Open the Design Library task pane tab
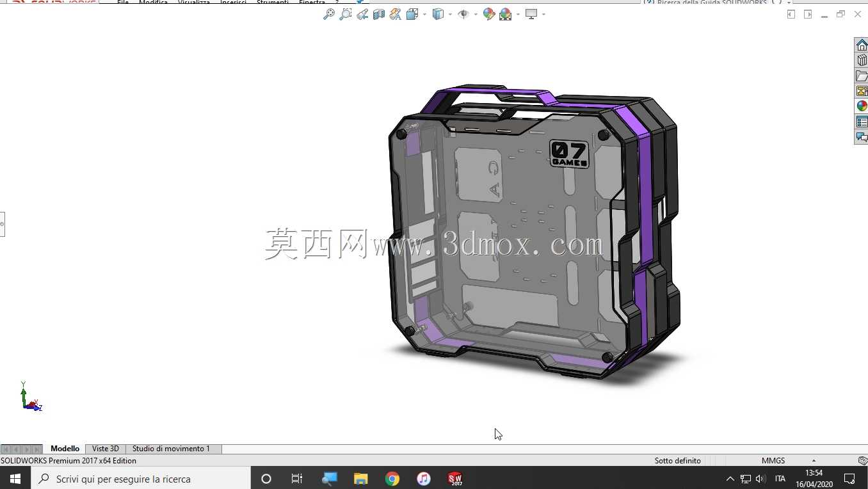Viewport: 868px width, 489px height. pos(862,60)
